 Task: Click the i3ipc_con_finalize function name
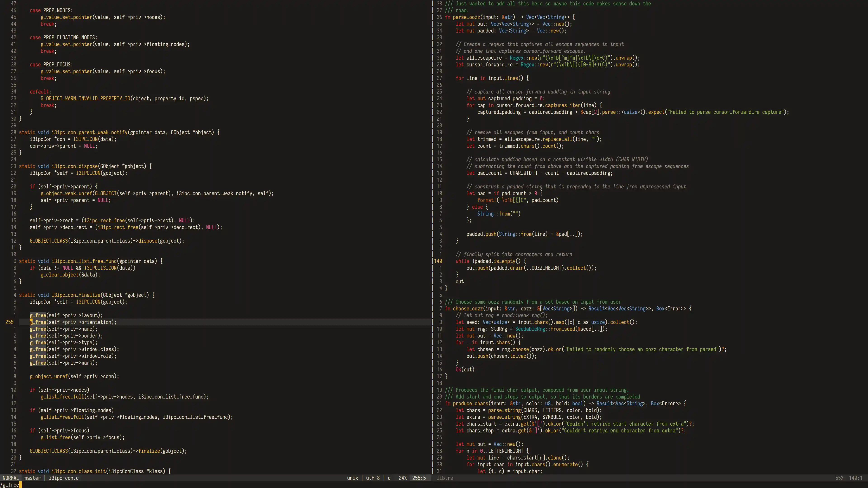click(76, 295)
